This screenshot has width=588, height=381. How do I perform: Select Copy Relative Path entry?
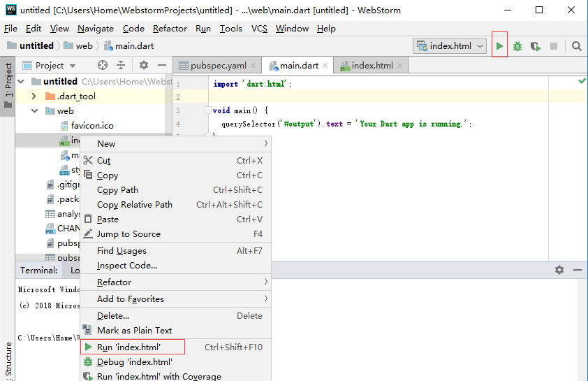pyautogui.click(x=175, y=205)
